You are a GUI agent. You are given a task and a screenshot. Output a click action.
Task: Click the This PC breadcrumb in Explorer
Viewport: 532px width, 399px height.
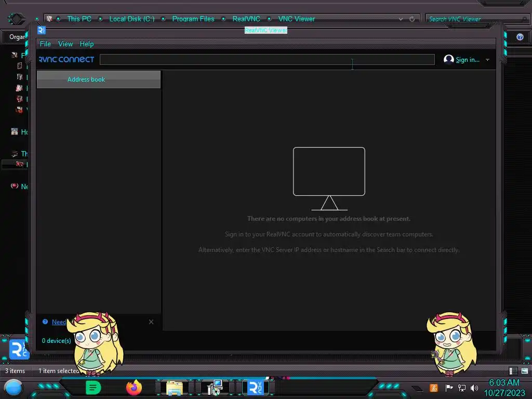coord(79,19)
